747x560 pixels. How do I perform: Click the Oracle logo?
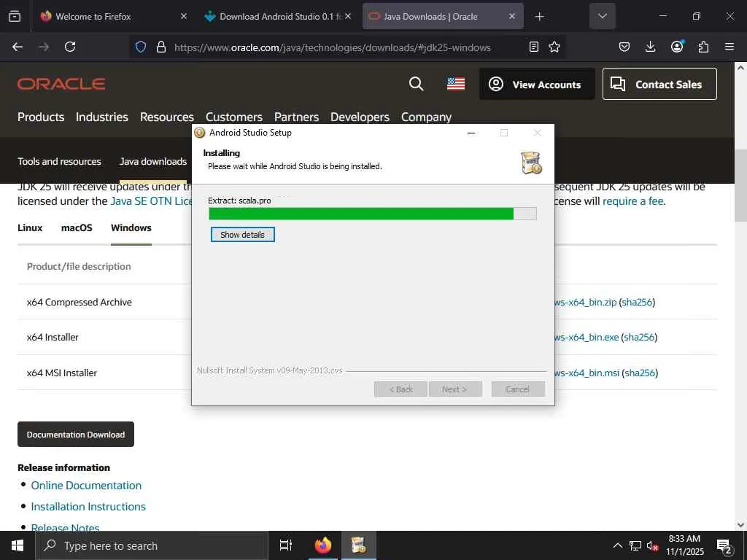coord(61,84)
